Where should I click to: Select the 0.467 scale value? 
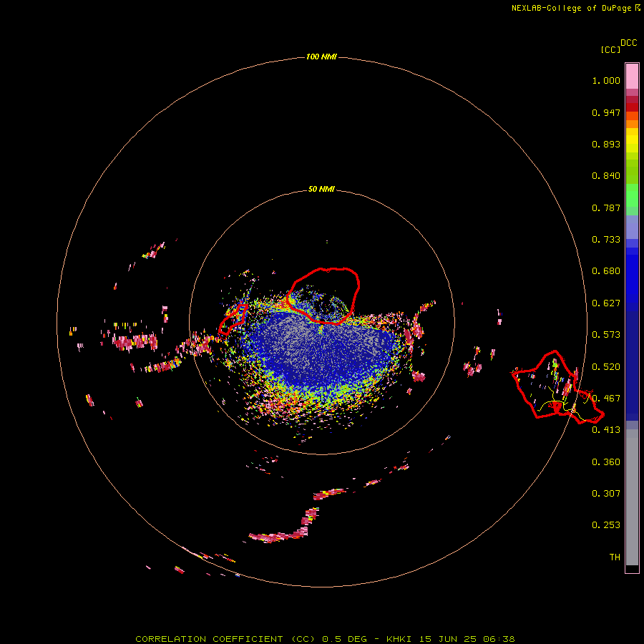coord(606,399)
